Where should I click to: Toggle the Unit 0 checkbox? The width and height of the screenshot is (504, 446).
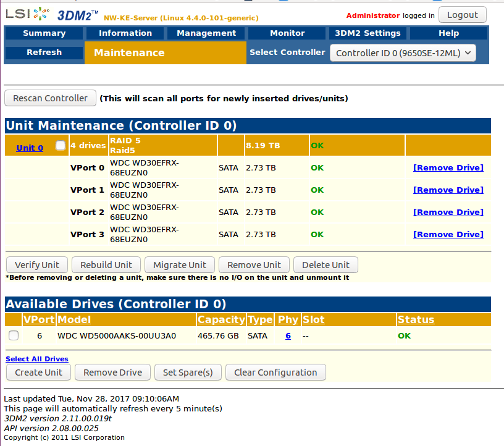click(x=61, y=145)
